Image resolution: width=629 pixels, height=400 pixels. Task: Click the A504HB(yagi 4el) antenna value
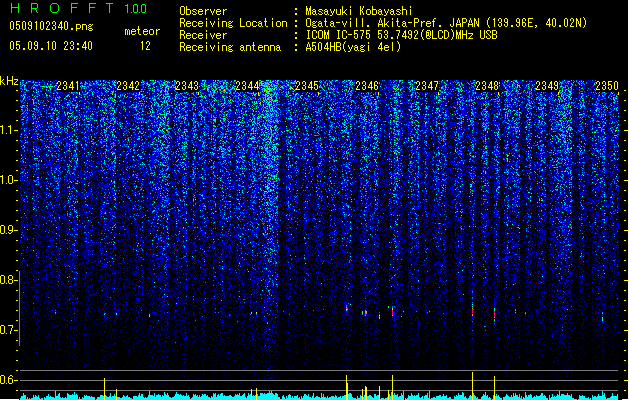click(353, 47)
